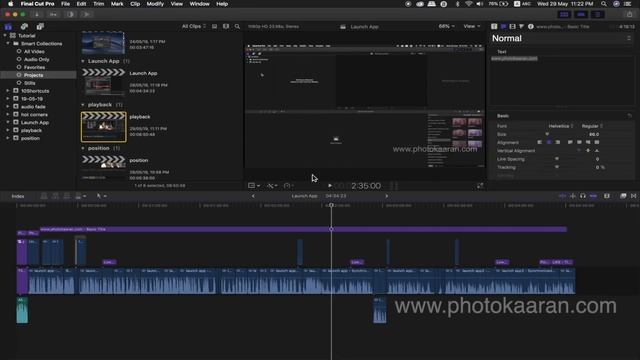This screenshot has width=640, height=360.
Task: Open the browser search magnifier
Action: 237,27
